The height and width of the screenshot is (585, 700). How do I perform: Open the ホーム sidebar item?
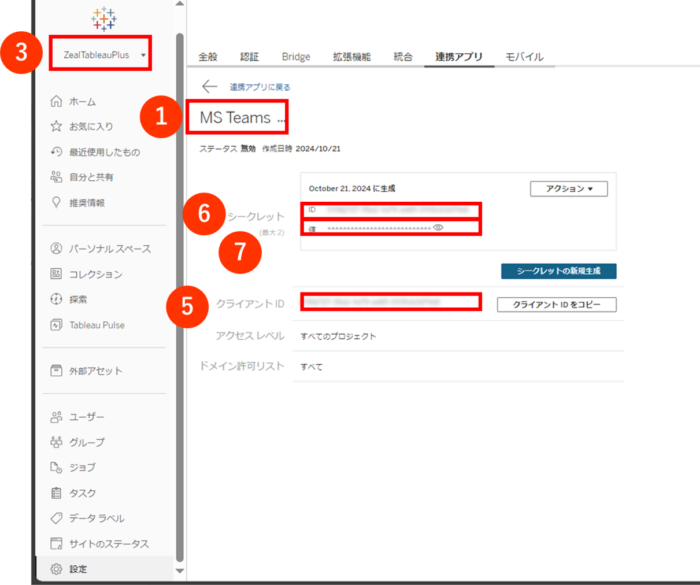click(x=82, y=102)
